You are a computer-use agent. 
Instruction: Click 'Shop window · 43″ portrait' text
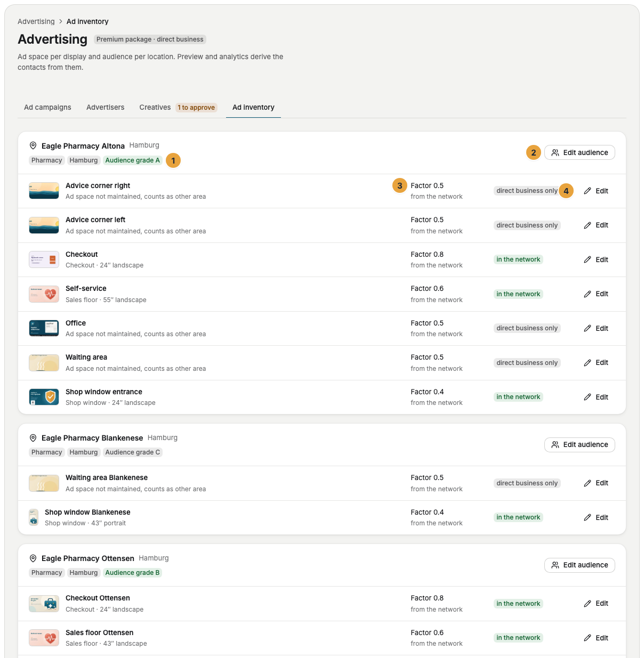[85, 523]
